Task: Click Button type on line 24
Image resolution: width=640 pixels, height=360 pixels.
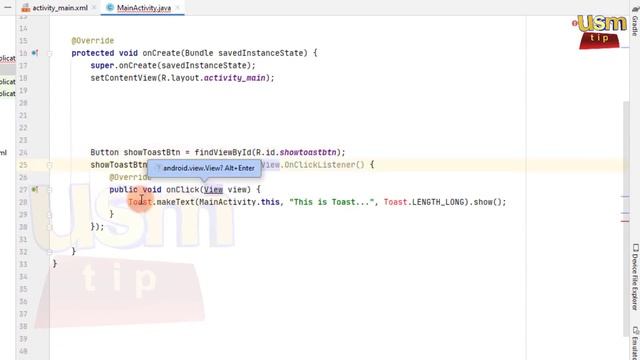Action: click(104, 152)
